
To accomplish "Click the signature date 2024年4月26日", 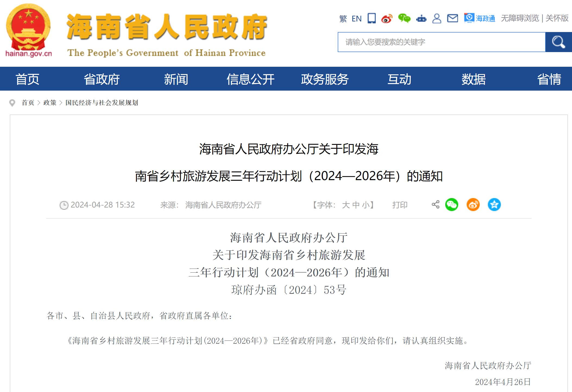I will pos(503,382).
